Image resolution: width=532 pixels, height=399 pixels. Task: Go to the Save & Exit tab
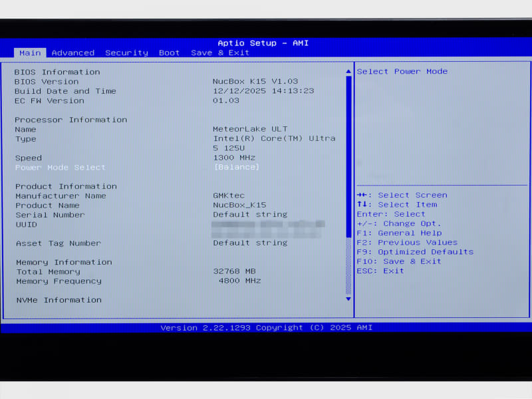[219, 53]
